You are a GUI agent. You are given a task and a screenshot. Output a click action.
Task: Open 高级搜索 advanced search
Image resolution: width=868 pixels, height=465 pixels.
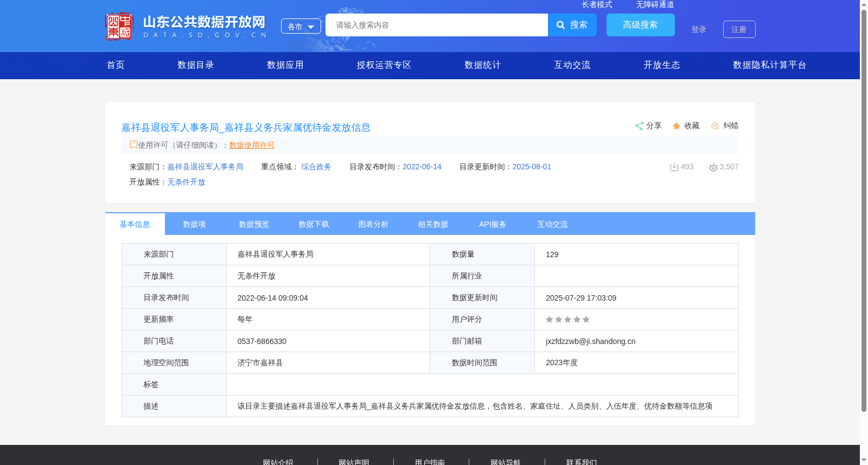click(x=641, y=25)
